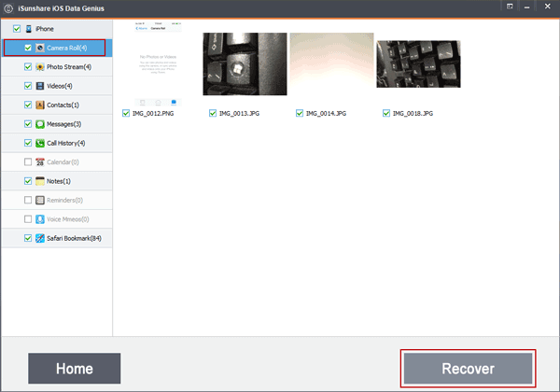Uncheck the iPhone root checkbox
This screenshot has width=560, height=392.
[x=17, y=29]
